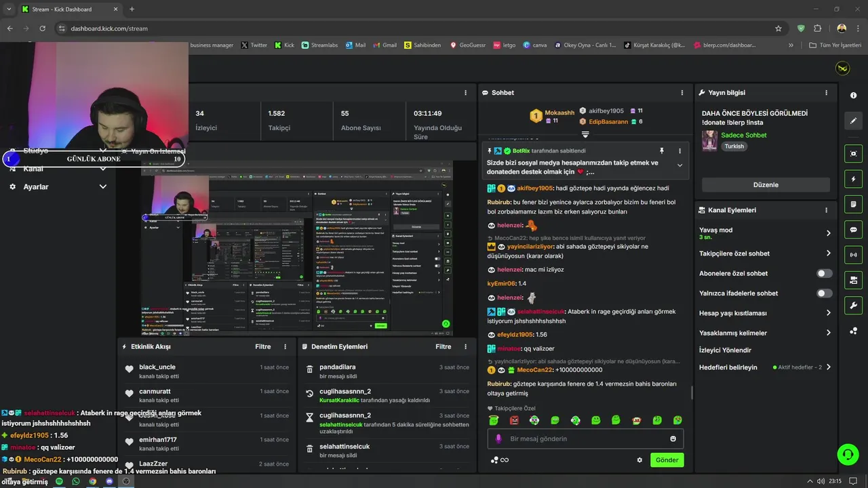Open the info icon in right sidebar

[x=853, y=96]
